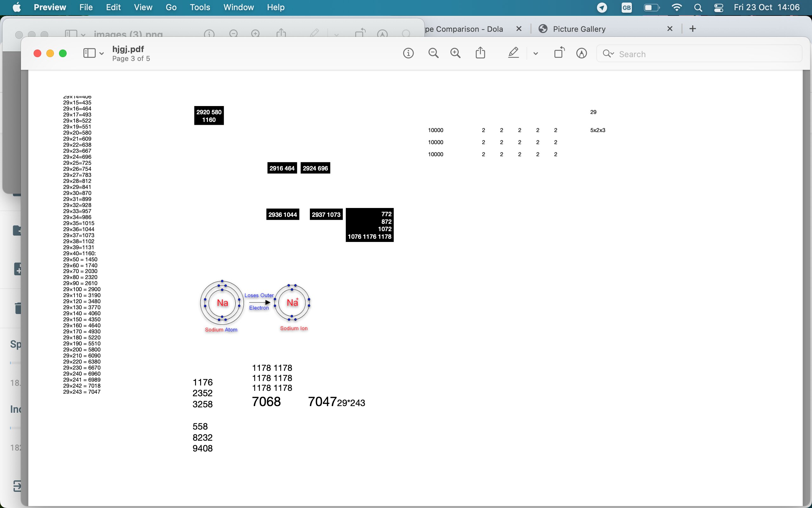Open the Tools menu

pos(200,7)
